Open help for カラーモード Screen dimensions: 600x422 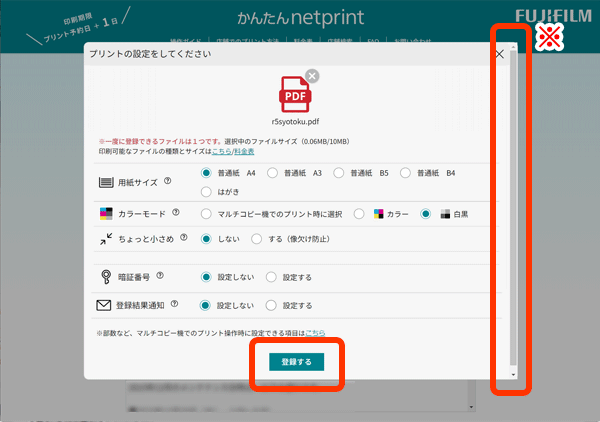[x=176, y=212]
